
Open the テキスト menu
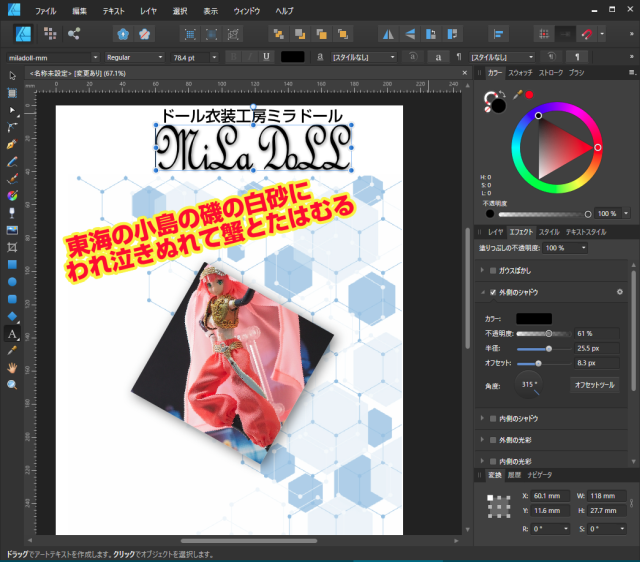tap(113, 11)
